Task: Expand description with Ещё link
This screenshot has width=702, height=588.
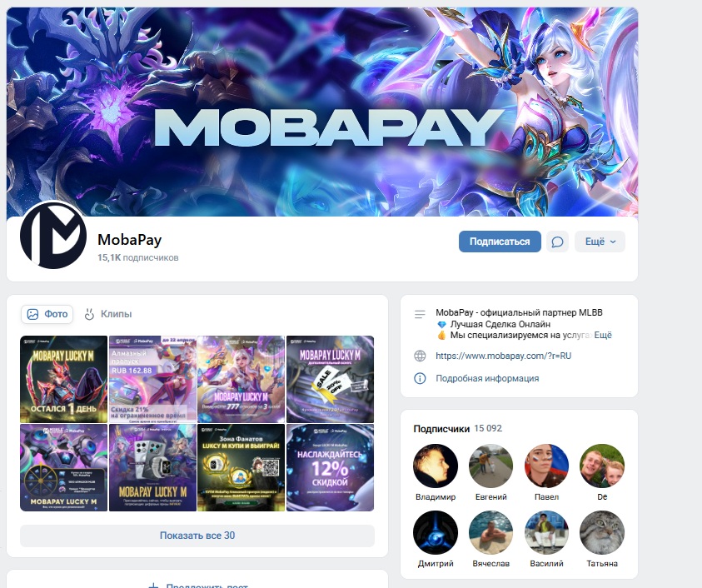Action: pos(603,335)
